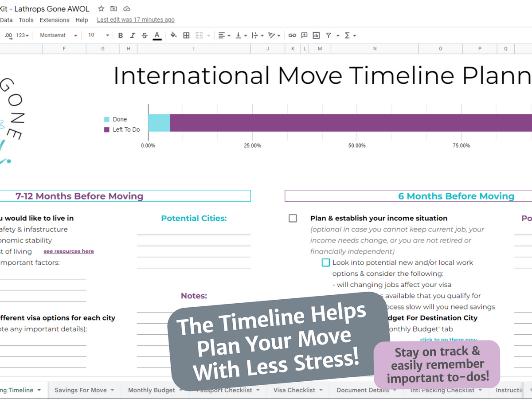
Task: Open the text color picker
Action: (x=157, y=35)
